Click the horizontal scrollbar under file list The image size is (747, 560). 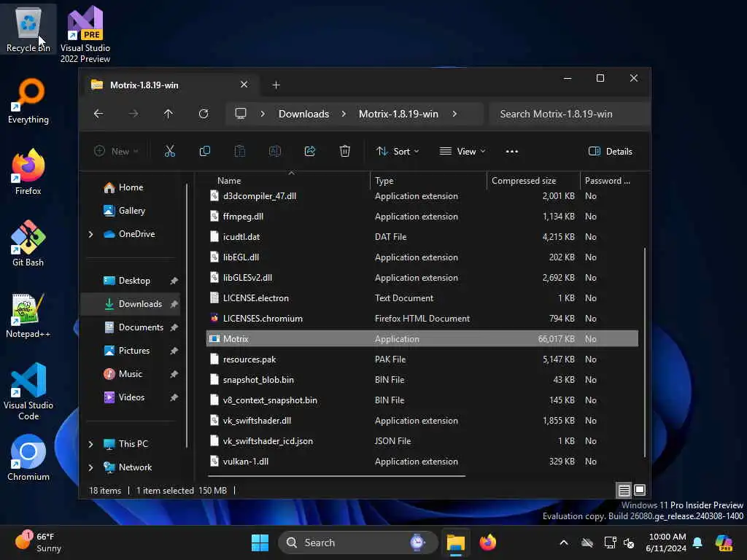pyautogui.click(x=336, y=475)
